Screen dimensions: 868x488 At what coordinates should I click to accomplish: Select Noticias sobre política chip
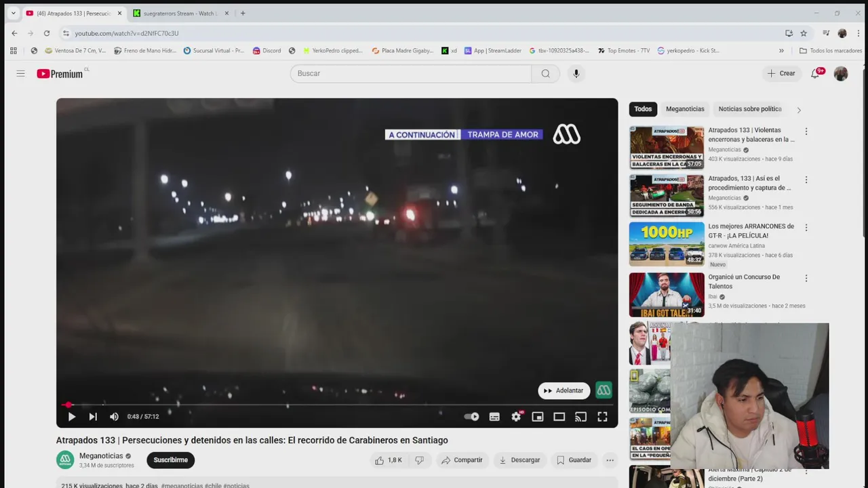(x=750, y=109)
